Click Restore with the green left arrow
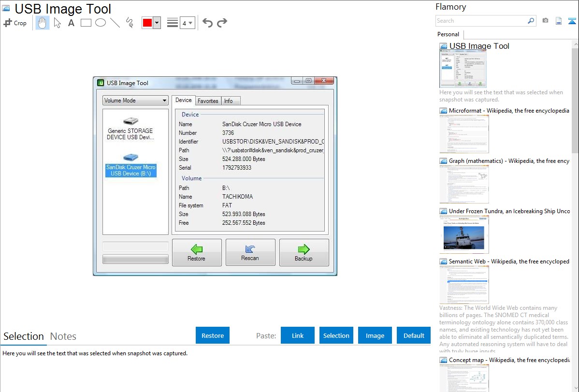 [x=196, y=253]
